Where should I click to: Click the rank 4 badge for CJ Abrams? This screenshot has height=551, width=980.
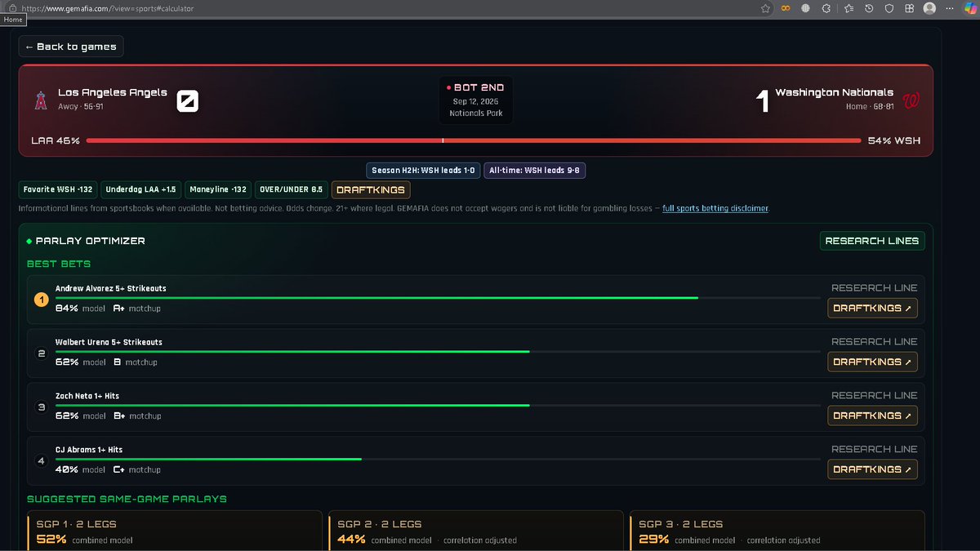[42, 461]
